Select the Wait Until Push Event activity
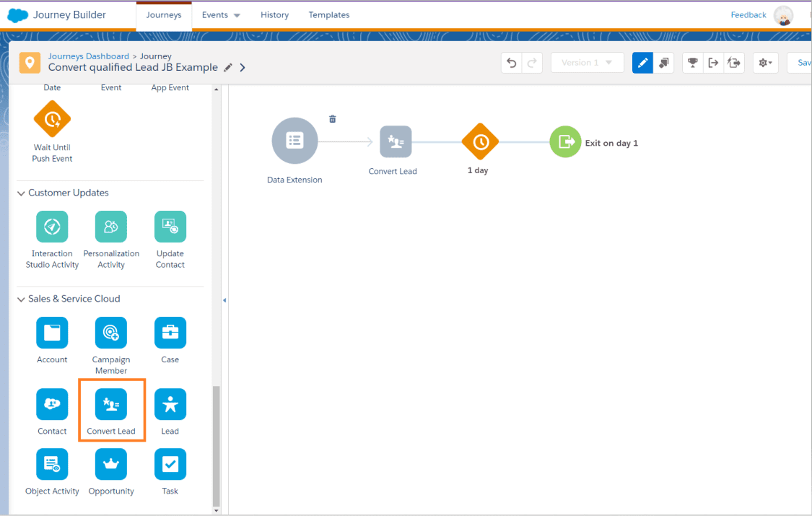 click(x=52, y=120)
